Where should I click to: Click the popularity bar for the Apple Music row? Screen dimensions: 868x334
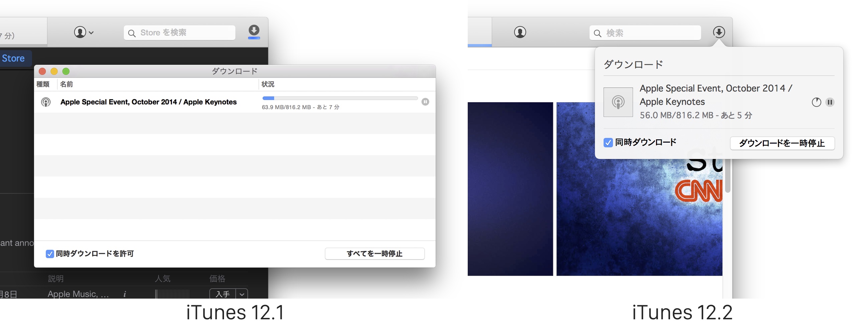(x=172, y=294)
